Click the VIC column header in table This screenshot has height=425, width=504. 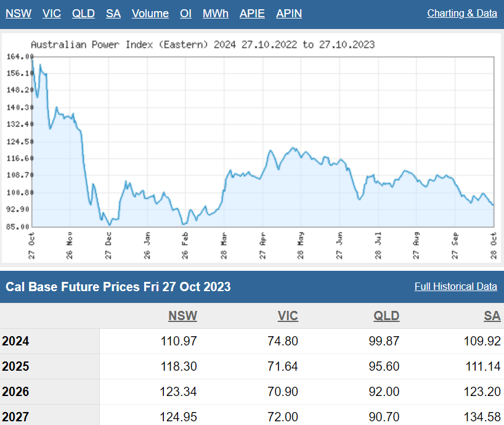coord(288,316)
